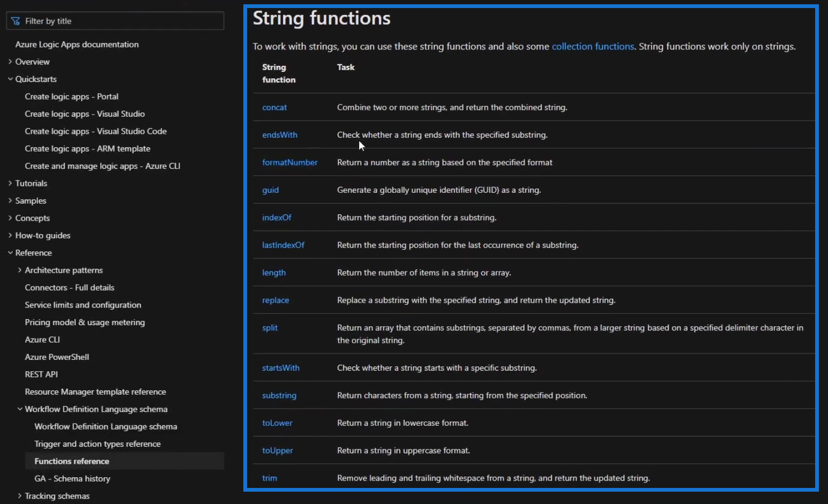Image resolution: width=828 pixels, height=504 pixels.
Task: Open Azure Logic Apps documentation entry
Action: 77,44
